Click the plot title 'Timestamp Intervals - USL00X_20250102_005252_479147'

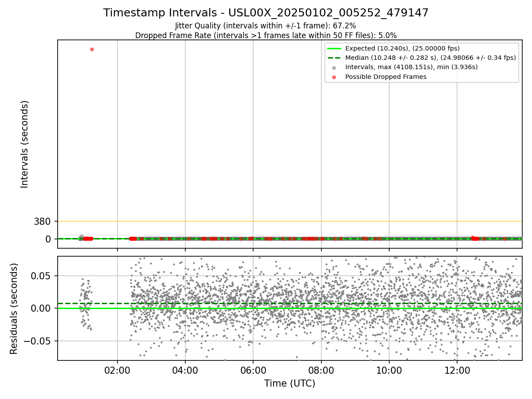(x=266, y=13)
